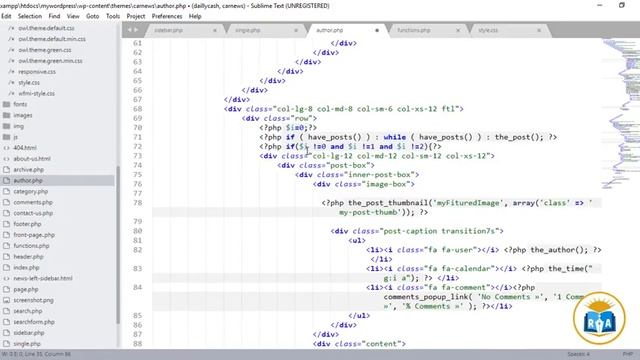Click the front-page.php file icon
Image resolution: width=640 pixels, height=360 pixels.
coord(7,235)
